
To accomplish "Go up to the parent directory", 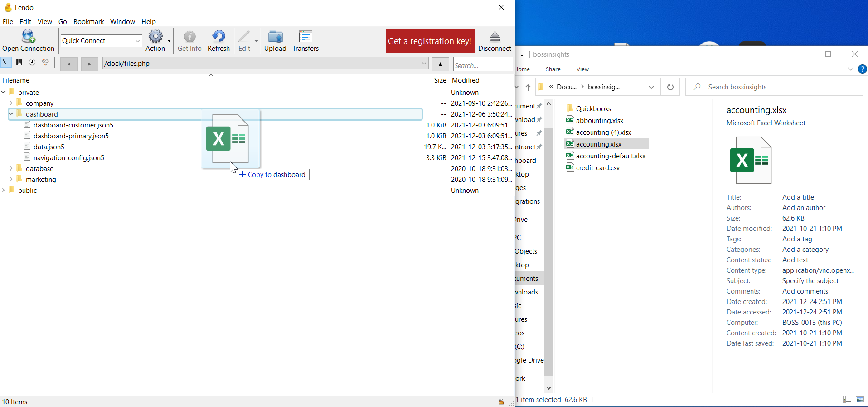I will pos(440,64).
